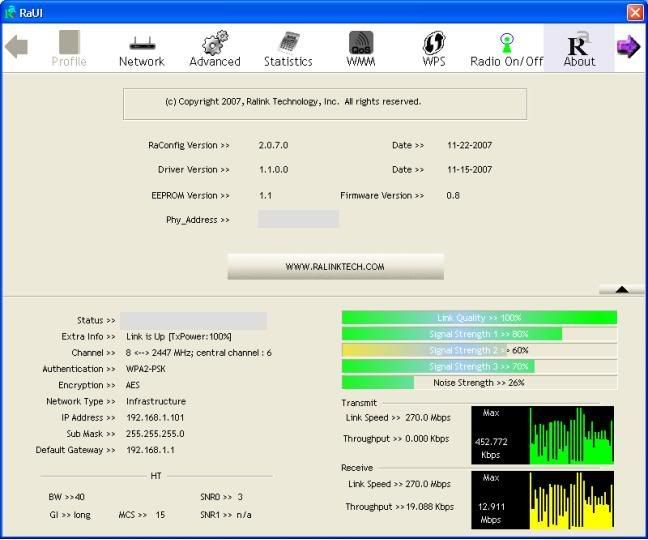The width and height of the screenshot is (648, 540).
Task: Click the Noise Strength bar
Action: (x=479, y=383)
